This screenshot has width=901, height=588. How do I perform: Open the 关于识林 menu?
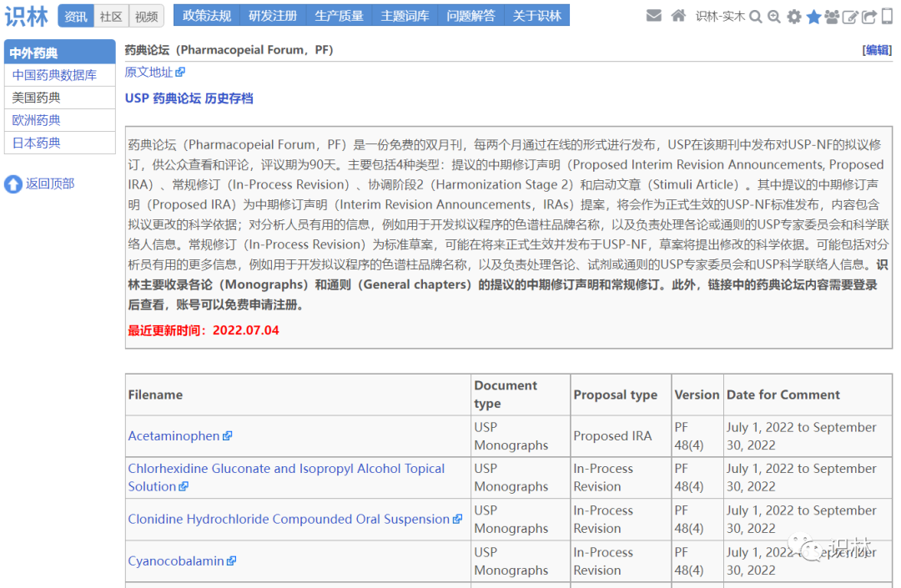point(536,16)
